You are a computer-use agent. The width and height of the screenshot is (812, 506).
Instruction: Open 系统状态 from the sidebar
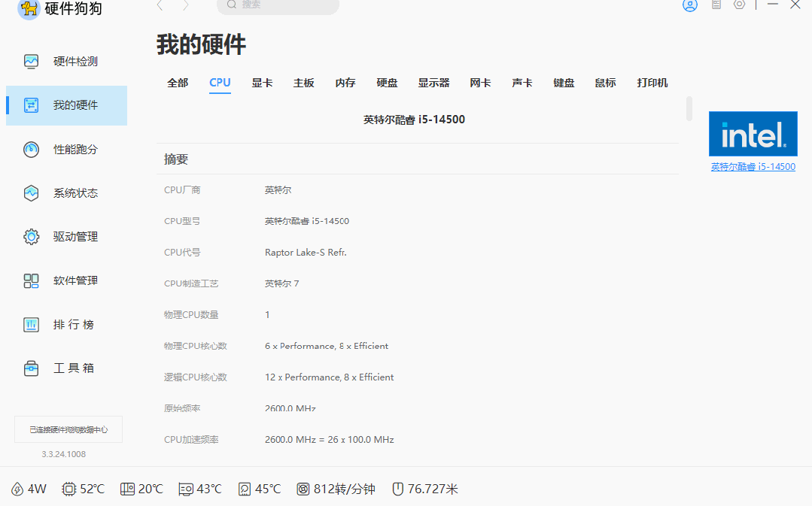[67, 192]
